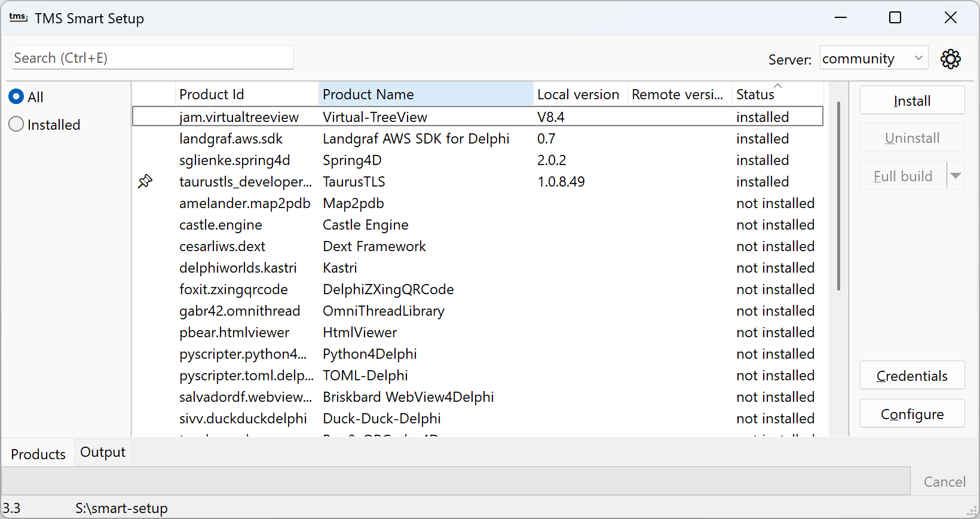Click the TMS logo in title bar

coord(19,18)
